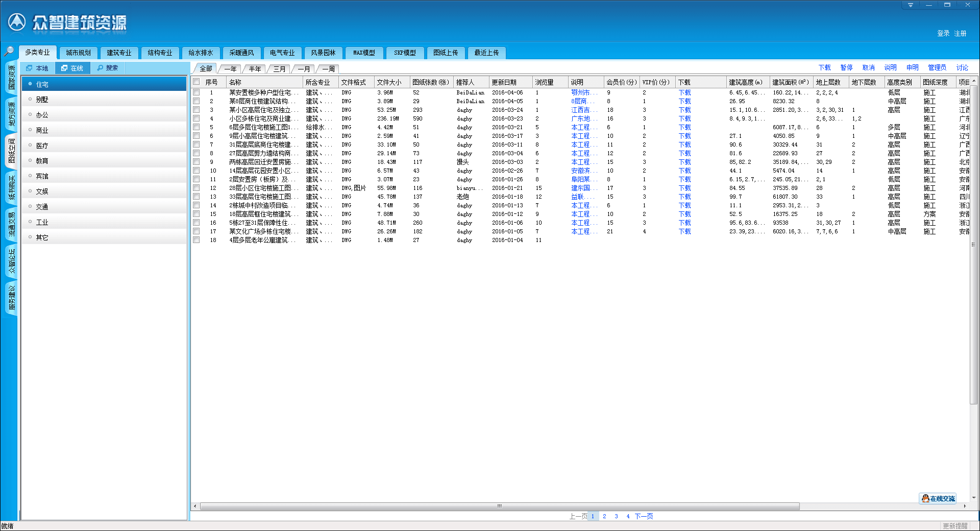980x531 pixels.
Task: Select the 在线 online view button
Action: pyautogui.click(x=72, y=68)
